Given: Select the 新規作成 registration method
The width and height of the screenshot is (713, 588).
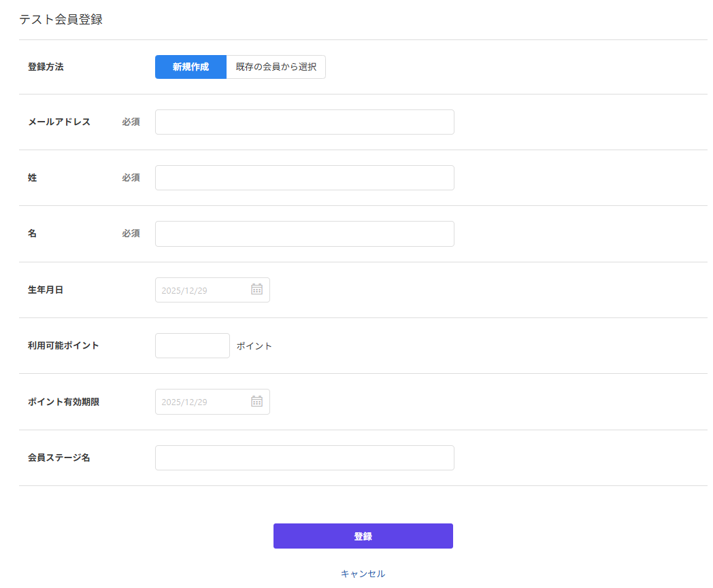Looking at the screenshot, I should click(x=190, y=67).
